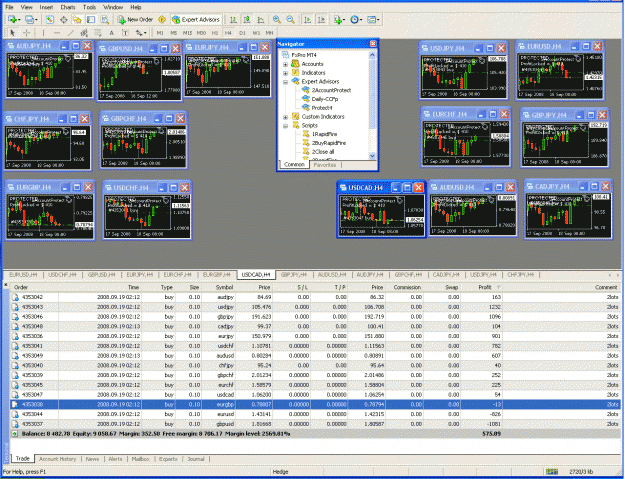Image resolution: width=625 pixels, height=479 pixels.
Task: Open the New Chart toolbar icon
Action: click(x=12, y=19)
